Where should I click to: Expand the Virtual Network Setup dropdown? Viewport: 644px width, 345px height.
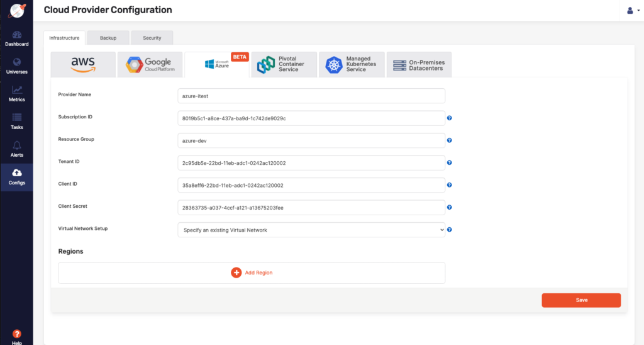(311, 230)
